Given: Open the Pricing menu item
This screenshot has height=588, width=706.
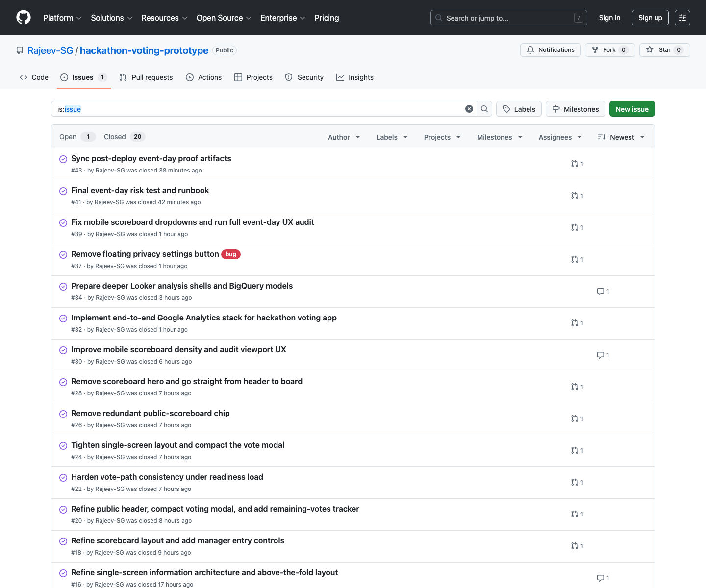Looking at the screenshot, I should click(327, 18).
